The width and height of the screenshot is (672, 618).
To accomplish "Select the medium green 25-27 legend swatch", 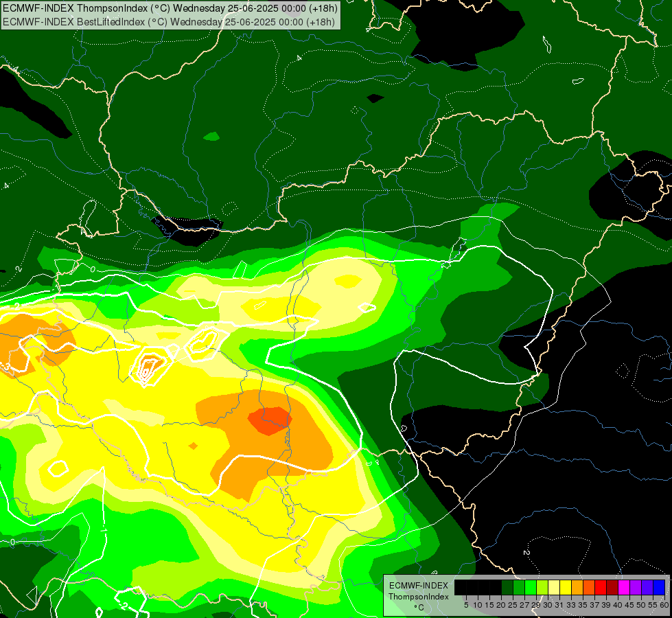I will [x=519, y=587].
